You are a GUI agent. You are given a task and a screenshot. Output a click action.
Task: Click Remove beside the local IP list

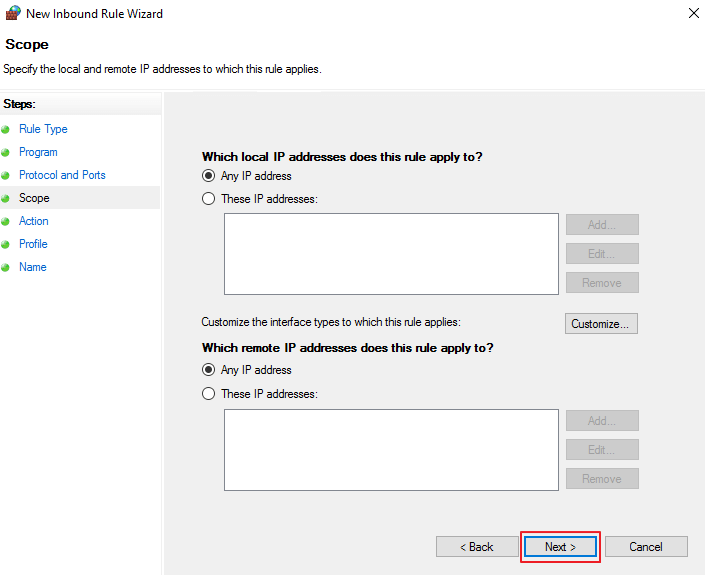(602, 282)
